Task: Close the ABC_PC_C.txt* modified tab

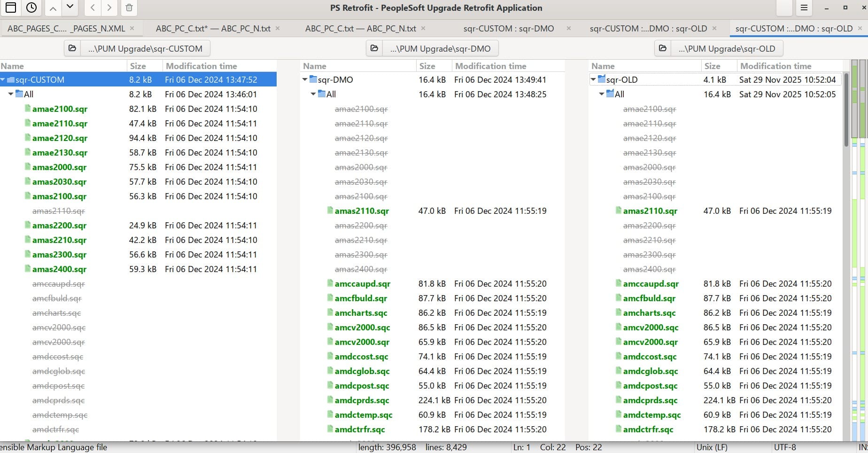Action: tap(278, 29)
